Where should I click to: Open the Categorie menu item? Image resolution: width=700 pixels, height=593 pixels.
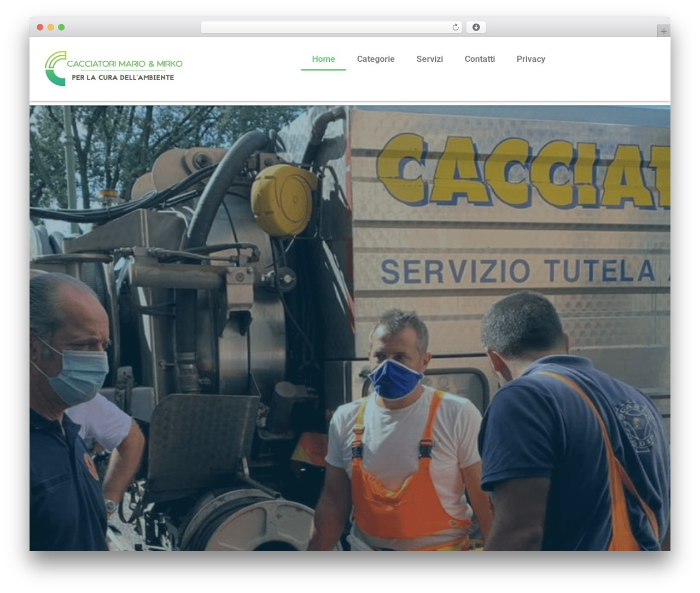point(376,59)
